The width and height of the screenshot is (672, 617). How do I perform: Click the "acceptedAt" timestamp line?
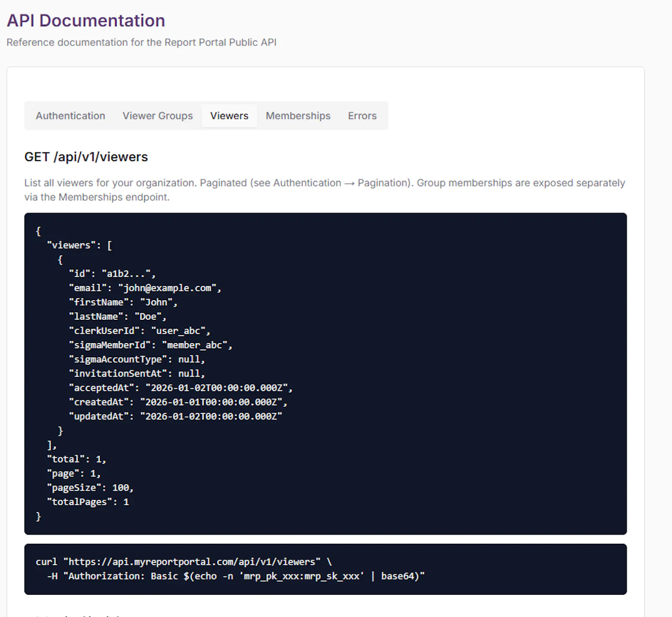(181, 388)
